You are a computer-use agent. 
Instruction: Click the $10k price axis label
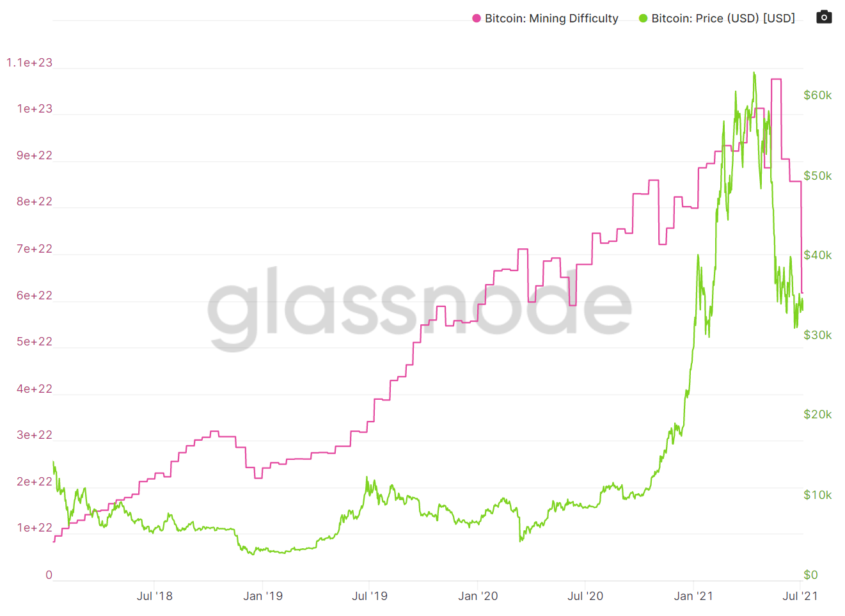pos(817,495)
